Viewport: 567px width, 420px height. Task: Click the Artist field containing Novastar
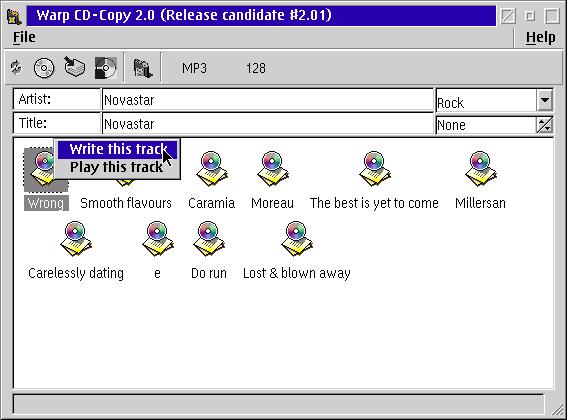pos(268,99)
